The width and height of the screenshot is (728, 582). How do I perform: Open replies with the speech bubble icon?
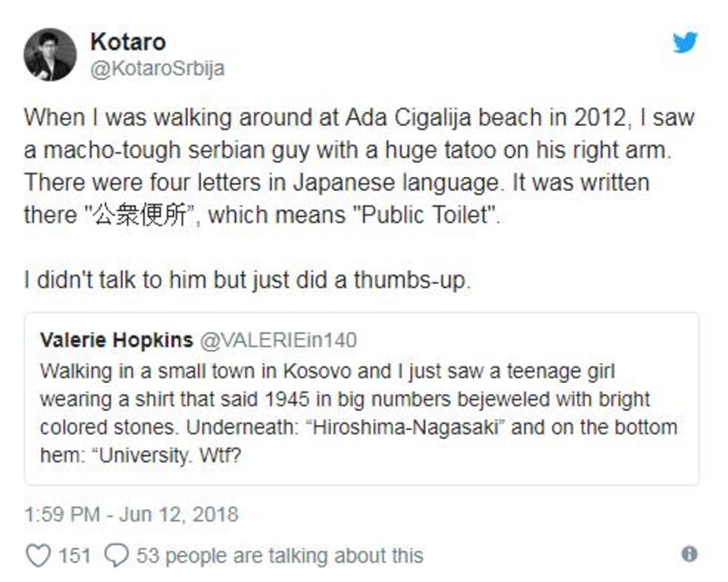click(118, 555)
